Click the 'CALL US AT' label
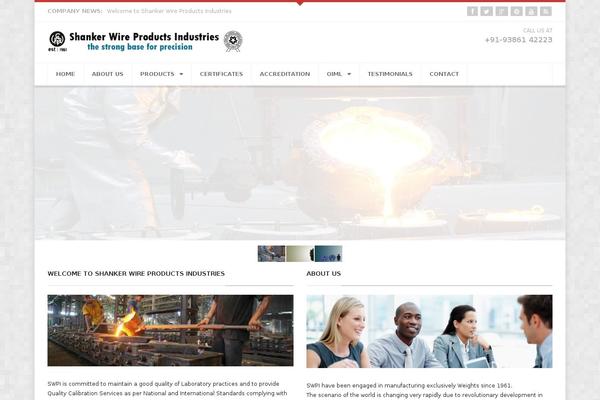Image resolution: width=600 pixels, height=400 pixels. click(x=538, y=30)
